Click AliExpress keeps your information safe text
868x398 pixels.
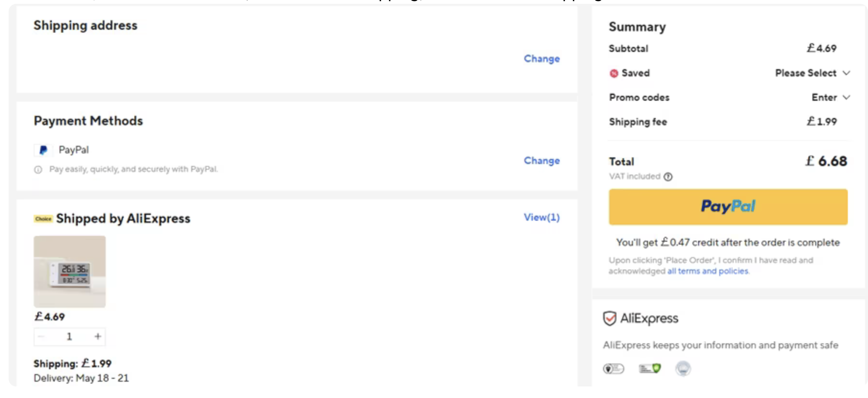point(721,345)
